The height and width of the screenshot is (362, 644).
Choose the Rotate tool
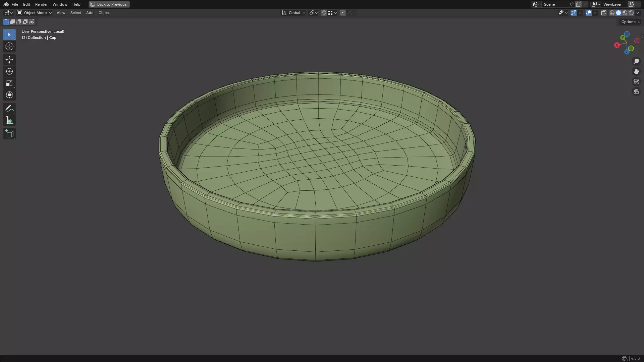tap(9, 71)
